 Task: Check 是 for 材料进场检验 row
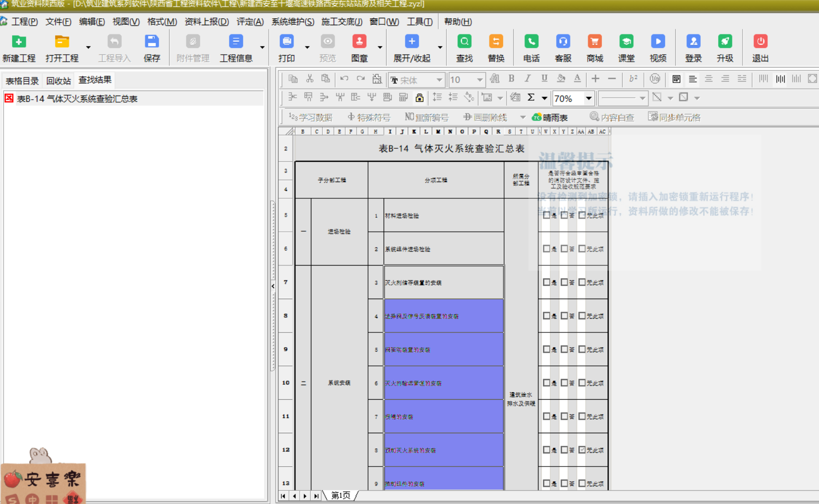[546, 215]
